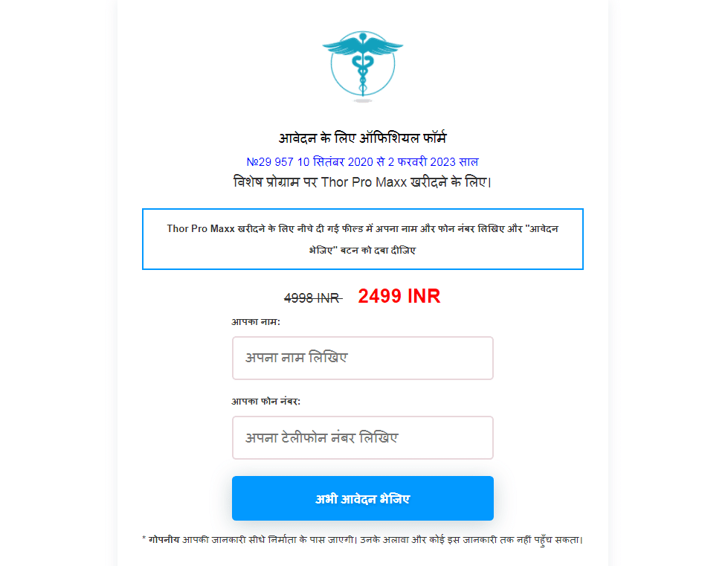The height and width of the screenshot is (566, 728).
Task: Click the bold word गोपनीय in footer
Action: [x=164, y=540]
